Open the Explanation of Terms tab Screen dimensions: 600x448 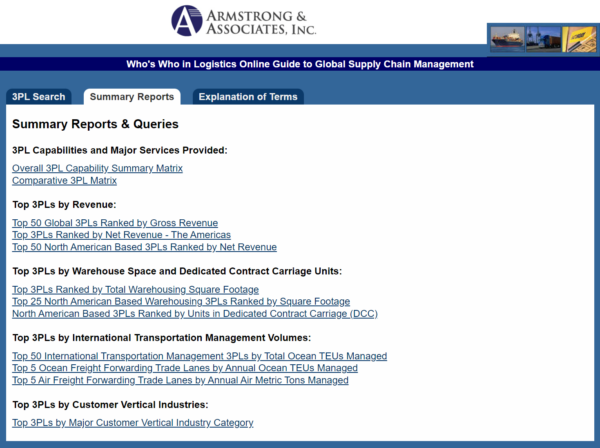[248, 97]
